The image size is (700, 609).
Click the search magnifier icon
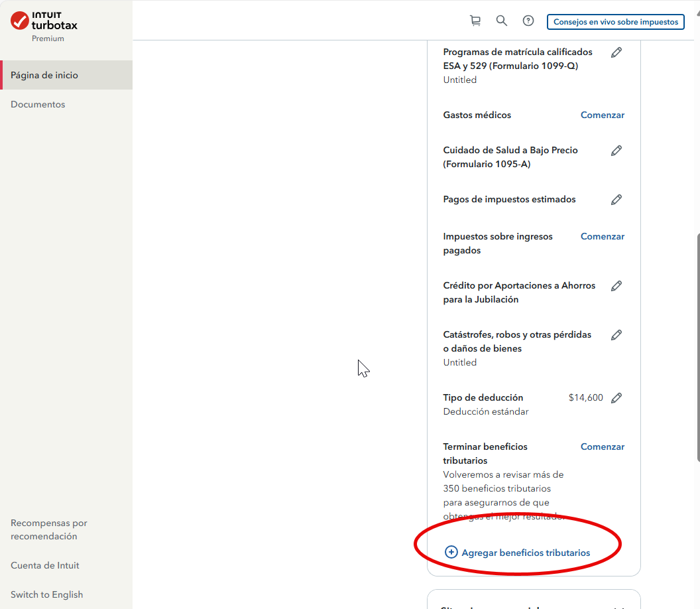point(502,21)
